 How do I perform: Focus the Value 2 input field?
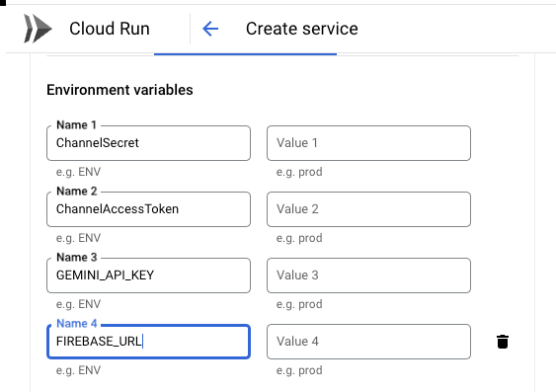coord(368,209)
